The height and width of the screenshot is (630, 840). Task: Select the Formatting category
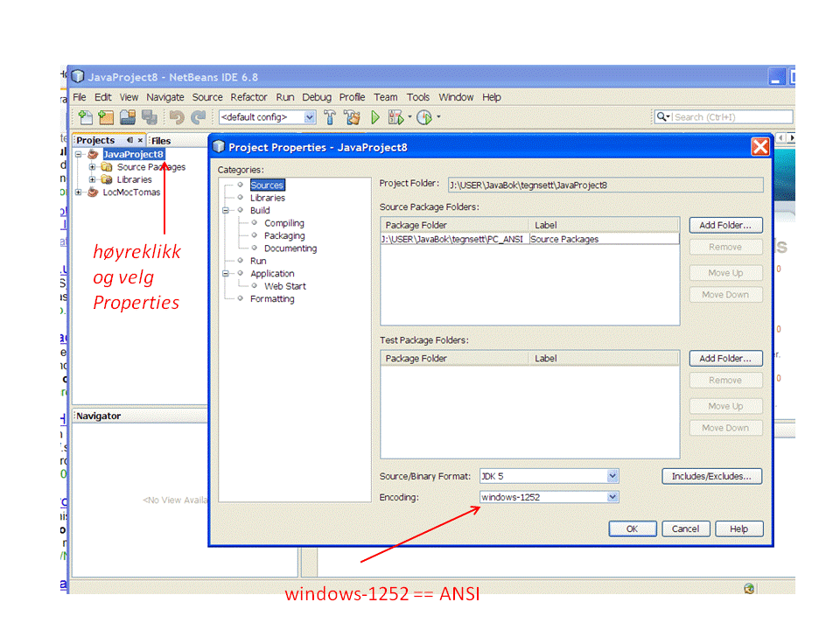272,298
